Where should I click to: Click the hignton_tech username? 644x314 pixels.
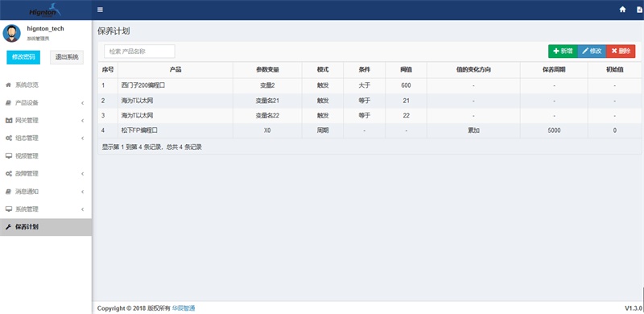pyautogui.click(x=46, y=29)
